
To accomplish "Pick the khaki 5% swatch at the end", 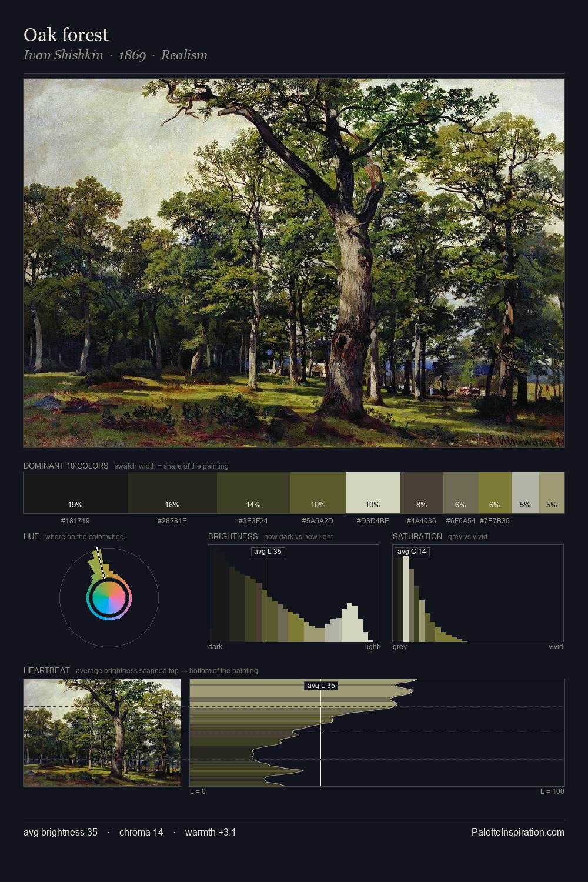I will pos(552,493).
